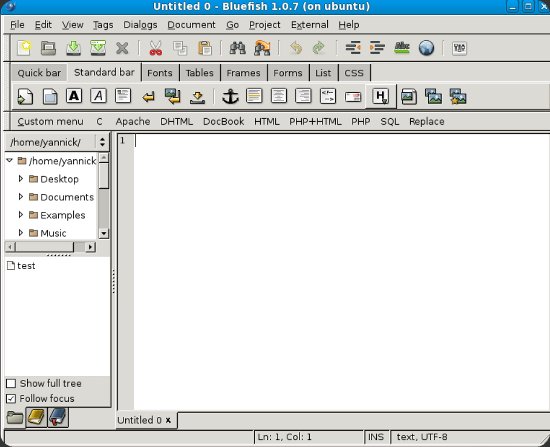Expand the Music folder
The image size is (550, 447).
tap(21, 232)
